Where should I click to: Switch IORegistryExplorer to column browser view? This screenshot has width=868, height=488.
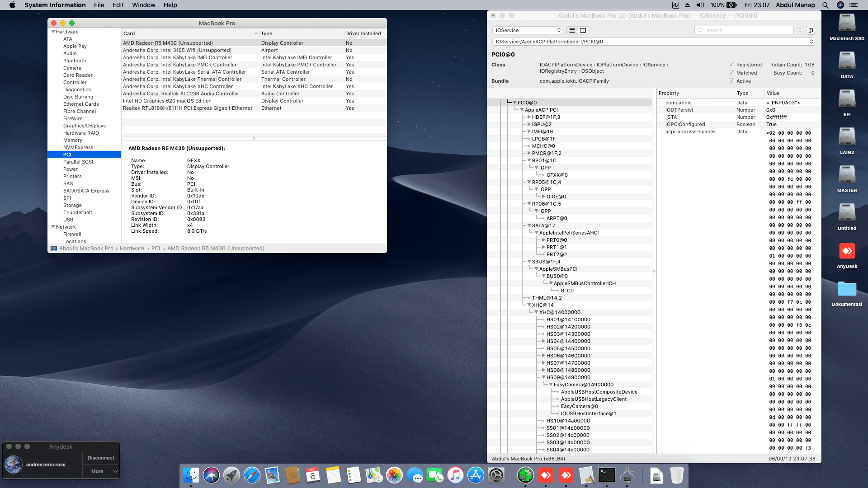click(x=583, y=30)
